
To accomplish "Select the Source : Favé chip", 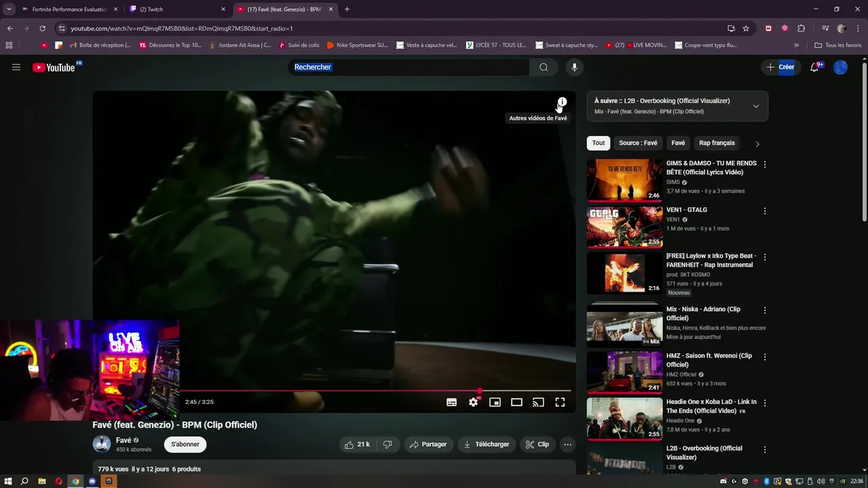I will [638, 143].
